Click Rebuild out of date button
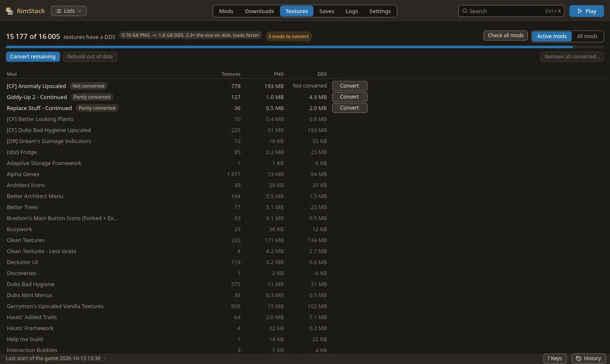This screenshot has width=610, height=364. [90, 56]
